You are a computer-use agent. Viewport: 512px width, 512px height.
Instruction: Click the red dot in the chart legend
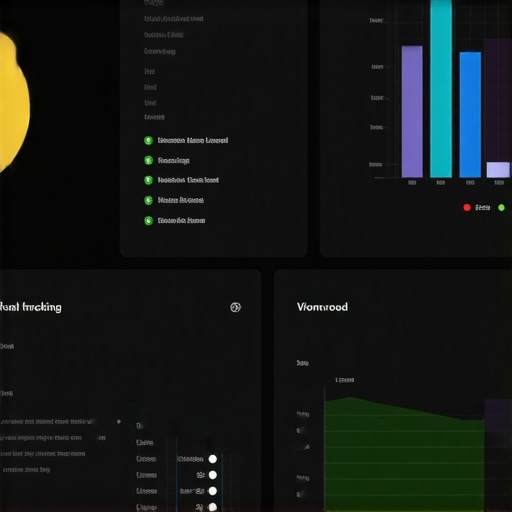click(x=467, y=208)
